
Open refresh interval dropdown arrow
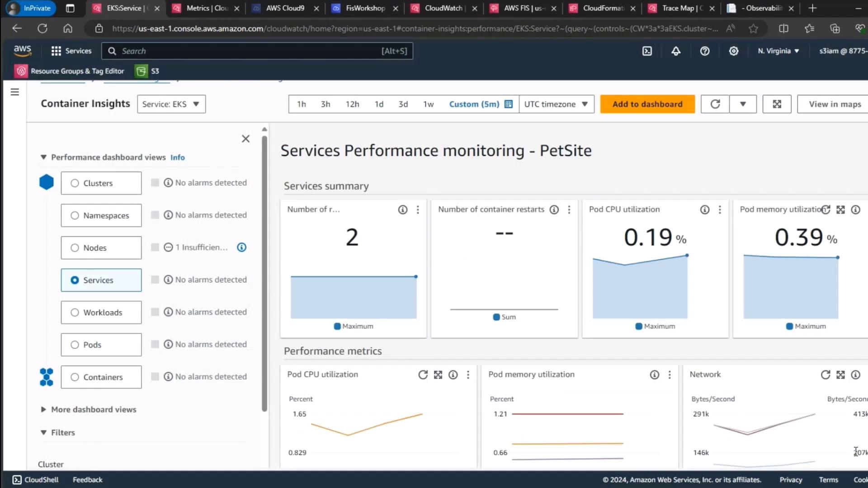(743, 104)
